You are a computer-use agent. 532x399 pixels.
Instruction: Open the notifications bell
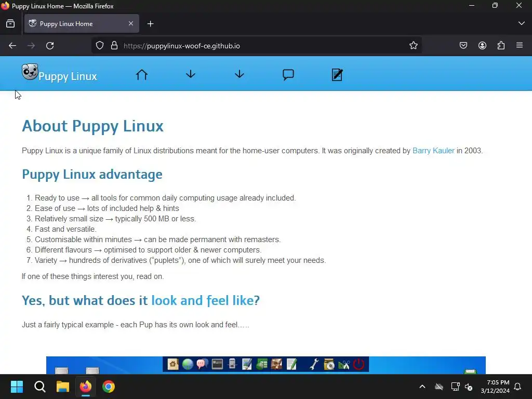[518, 387]
